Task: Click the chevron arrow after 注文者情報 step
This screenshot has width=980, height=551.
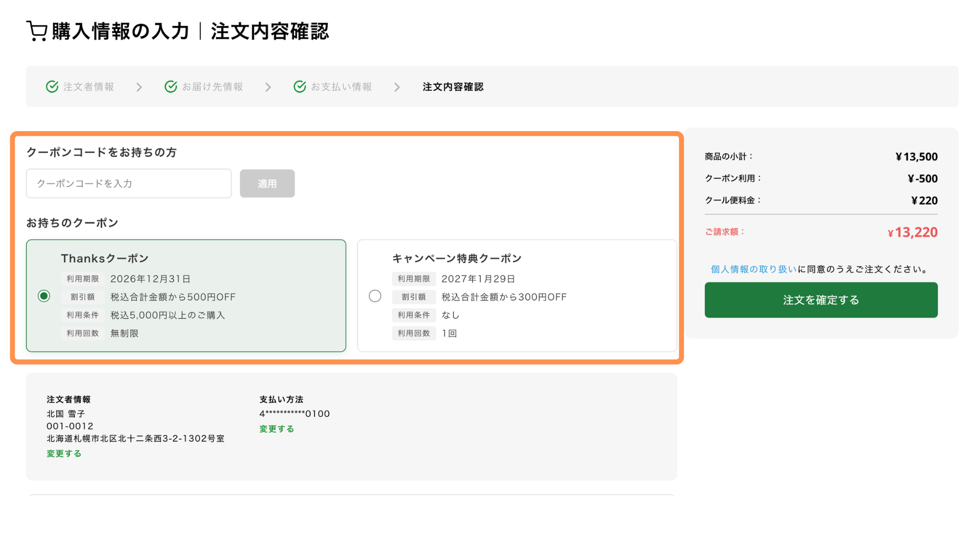Action: [x=139, y=87]
